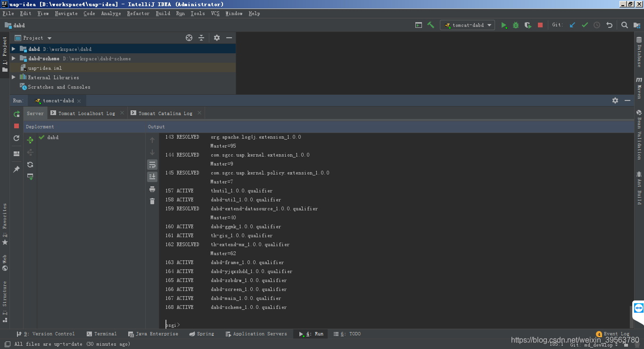Commit changes with the green Git checkmark
The height and width of the screenshot is (349, 644).
(585, 25)
